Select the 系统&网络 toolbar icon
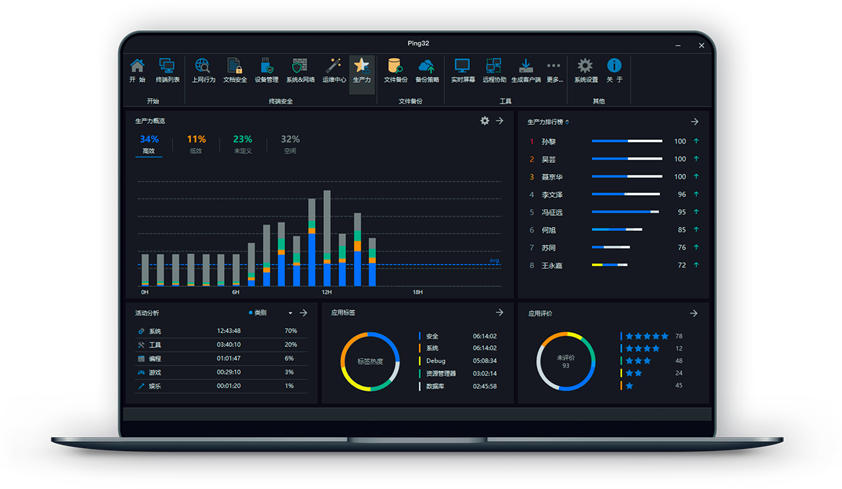 299,67
